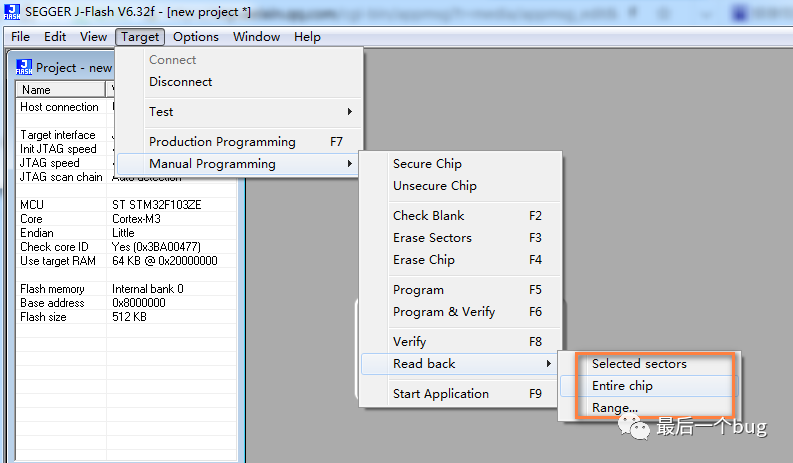Select Check Blank command

(x=460, y=216)
